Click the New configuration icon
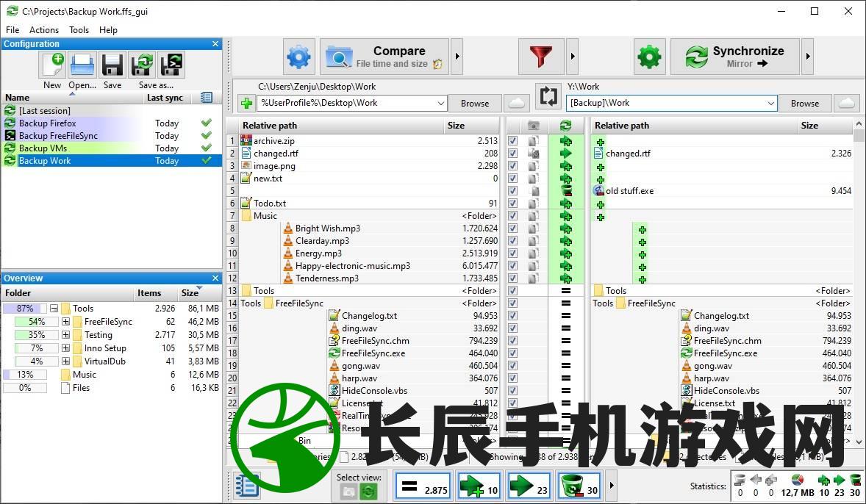This screenshot has height=504, width=866. 53,65
